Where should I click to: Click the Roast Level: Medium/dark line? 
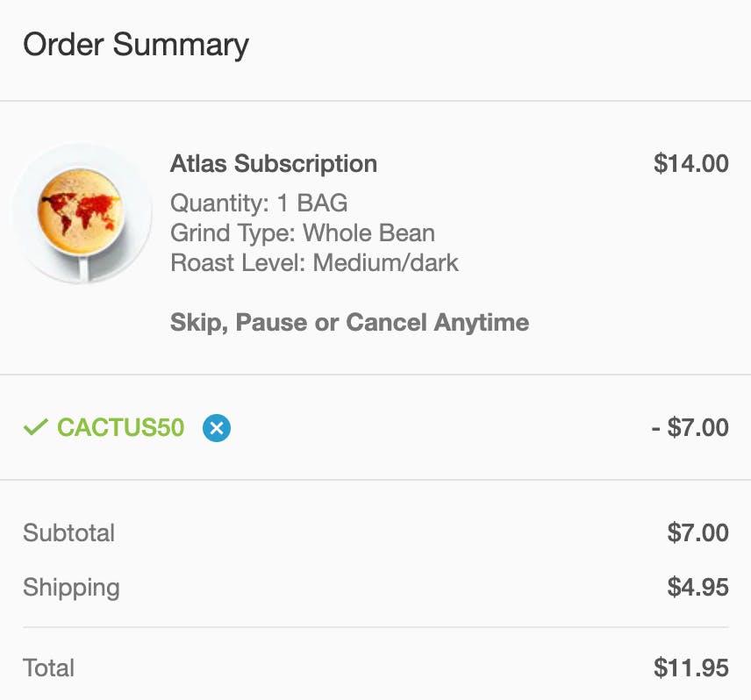tap(314, 263)
